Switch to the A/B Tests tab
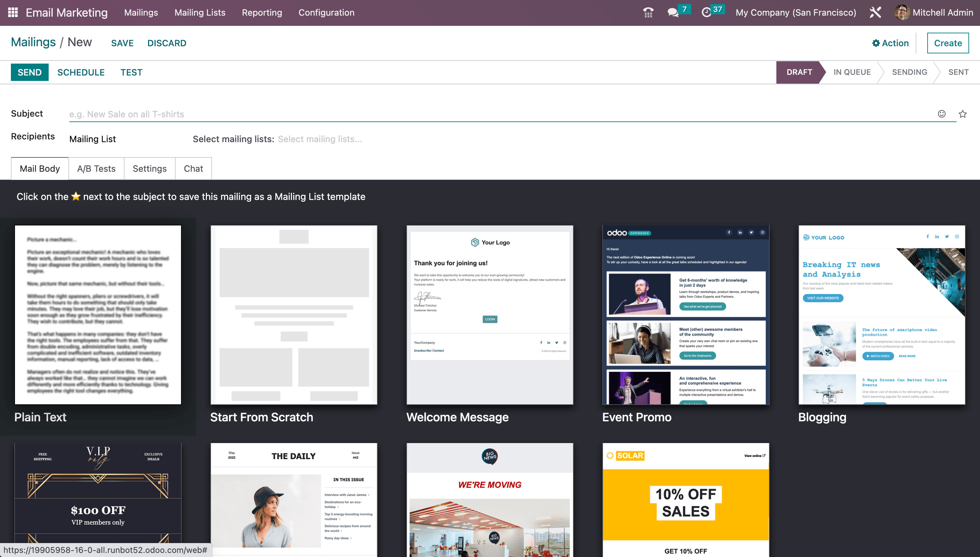 click(x=96, y=169)
